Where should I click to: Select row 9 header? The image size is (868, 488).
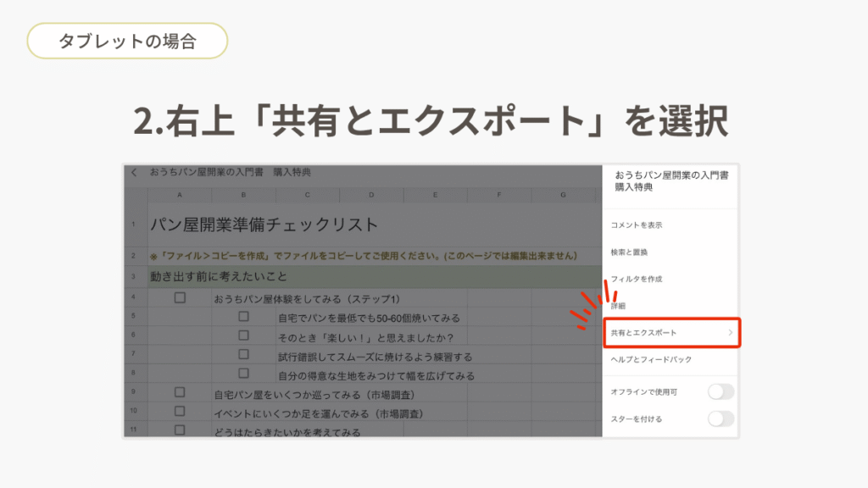(136, 392)
